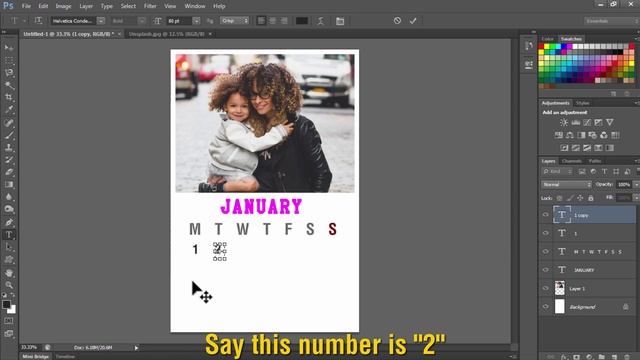This screenshot has width=640, height=360.
Task: Center text alignment button
Action: (272, 20)
